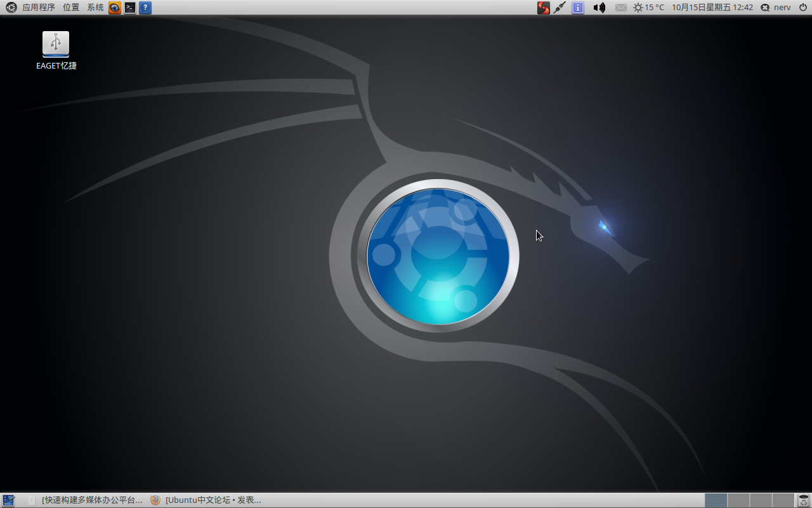Viewport: 812px width, 508px height.
Task: Open the weather 15 °C indicator
Action: [x=649, y=8]
